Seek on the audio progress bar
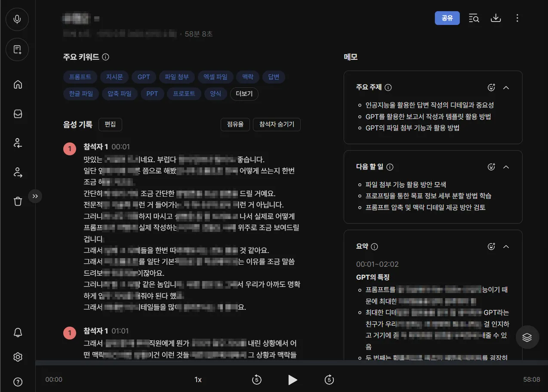This screenshot has width=548, height=392. tap(292, 363)
